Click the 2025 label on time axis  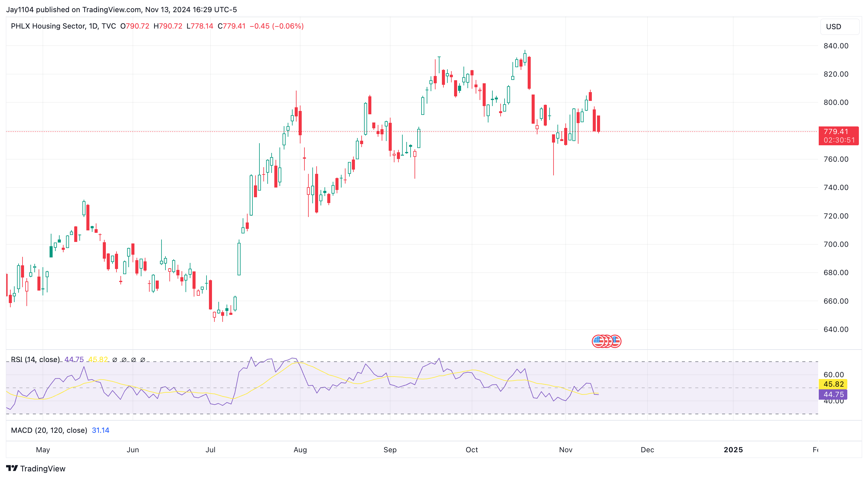tap(733, 450)
